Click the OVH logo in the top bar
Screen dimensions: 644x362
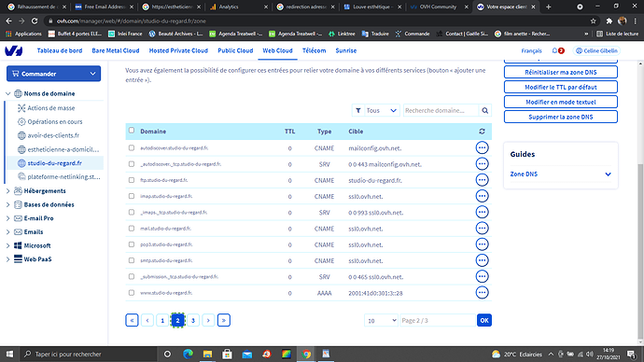pos(14,51)
